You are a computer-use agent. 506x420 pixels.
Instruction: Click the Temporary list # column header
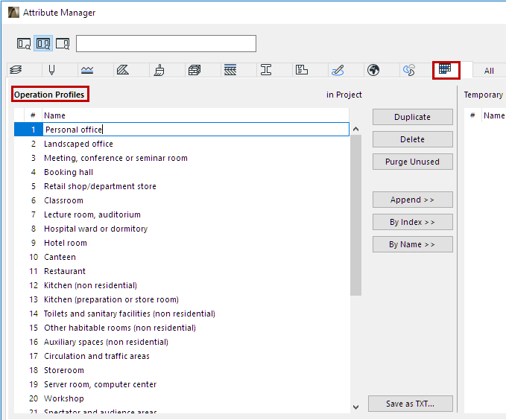click(472, 115)
